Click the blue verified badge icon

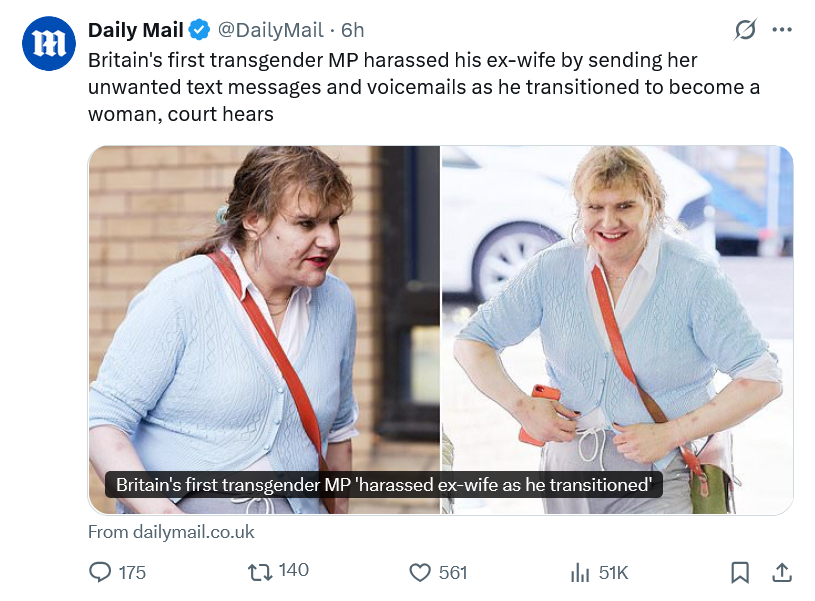199,30
